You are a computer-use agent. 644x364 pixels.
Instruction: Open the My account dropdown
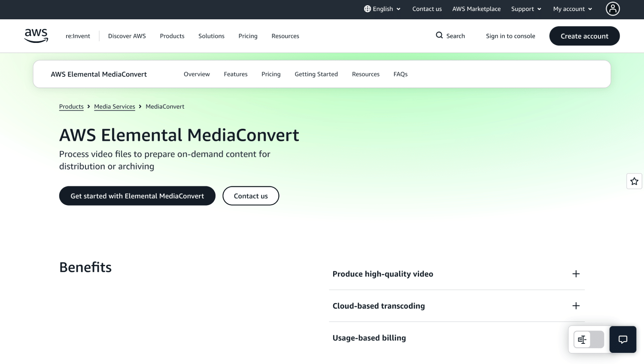(x=572, y=9)
